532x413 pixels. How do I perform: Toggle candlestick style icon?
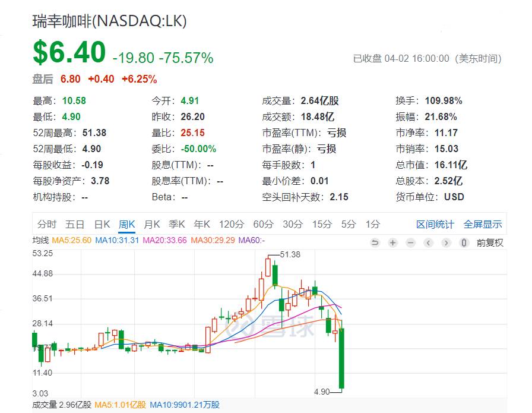[464, 242]
